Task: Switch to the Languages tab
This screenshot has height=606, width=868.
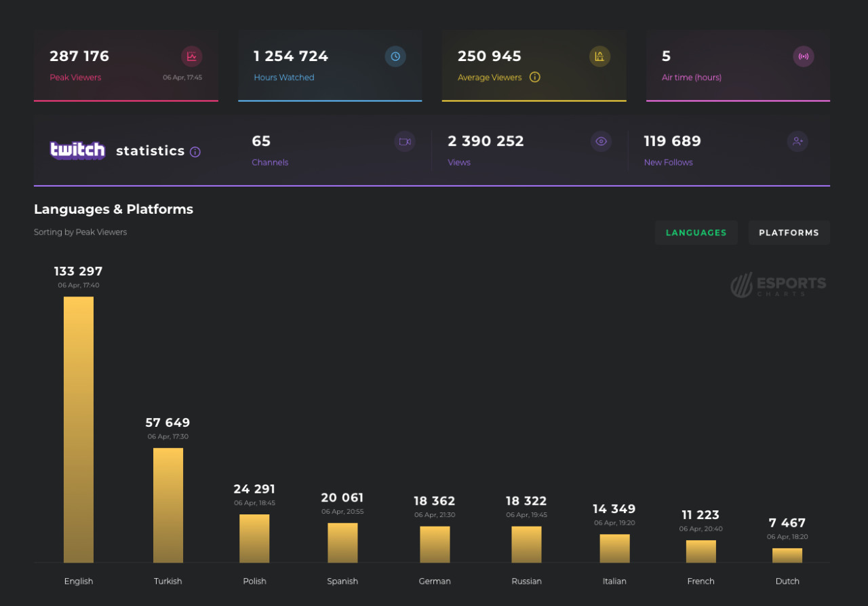Action: (x=696, y=233)
